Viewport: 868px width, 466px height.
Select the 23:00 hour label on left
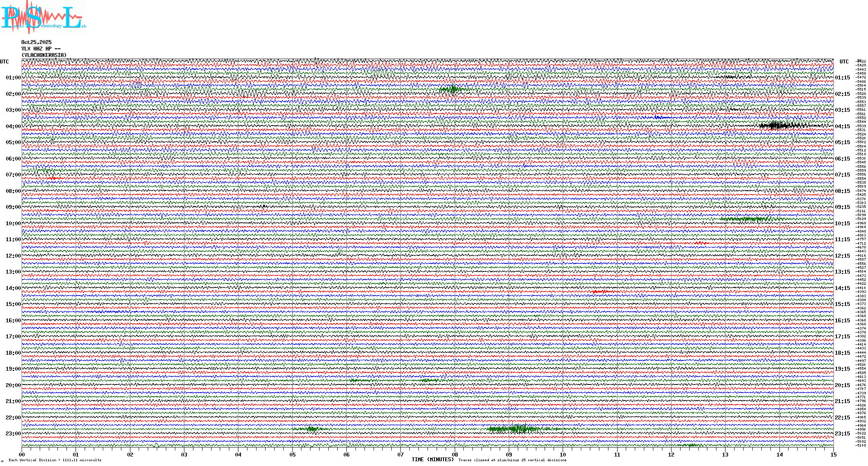click(x=13, y=434)
